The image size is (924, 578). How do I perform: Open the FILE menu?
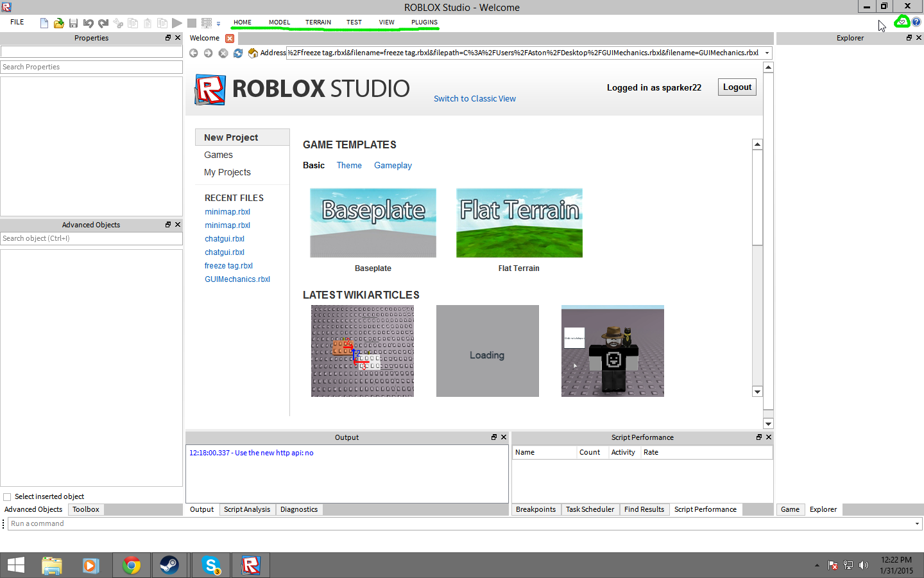point(17,22)
